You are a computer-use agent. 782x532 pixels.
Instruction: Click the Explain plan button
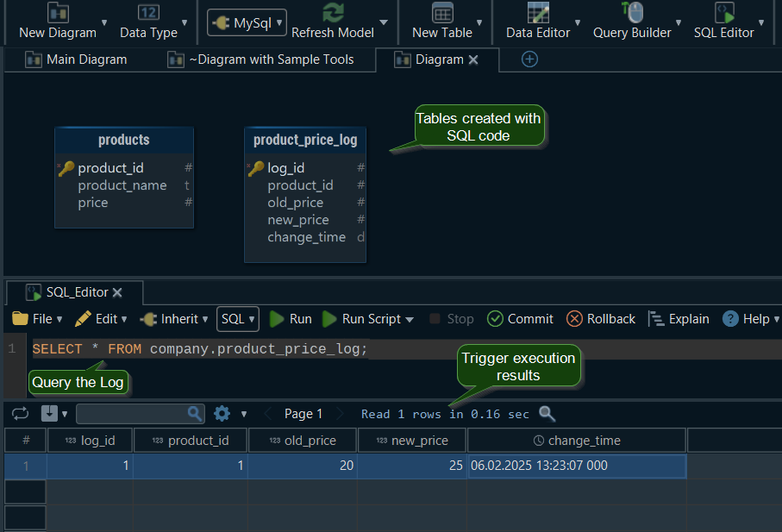(x=679, y=319)
